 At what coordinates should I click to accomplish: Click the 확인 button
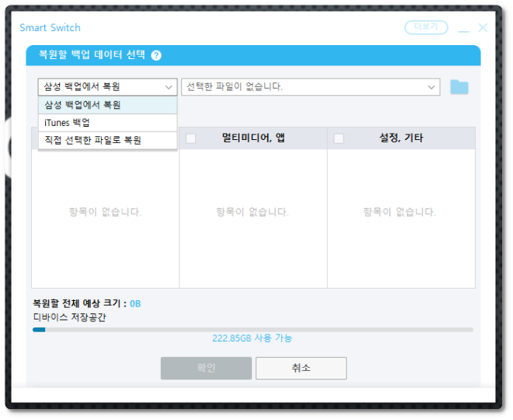[206, 368]
